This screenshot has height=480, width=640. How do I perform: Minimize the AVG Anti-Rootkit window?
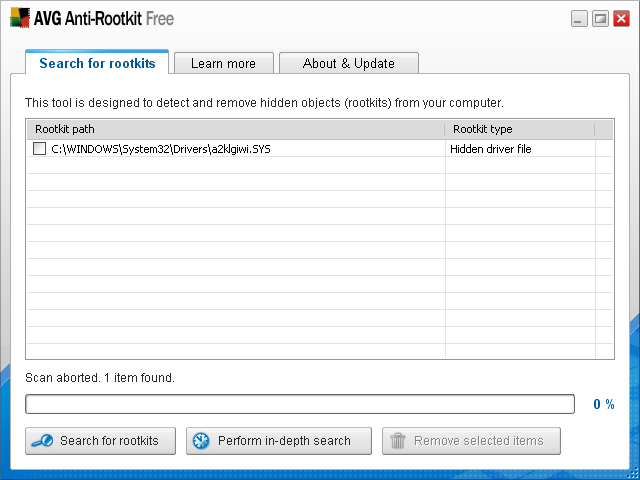[x=579, y=18]
